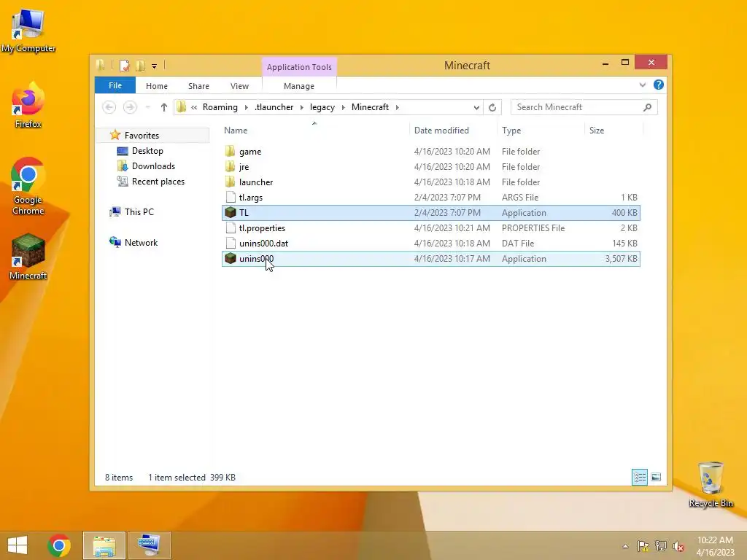The image size is (747, 560).
Task: Click the Back navigation arrow
Action: point(109,107)
